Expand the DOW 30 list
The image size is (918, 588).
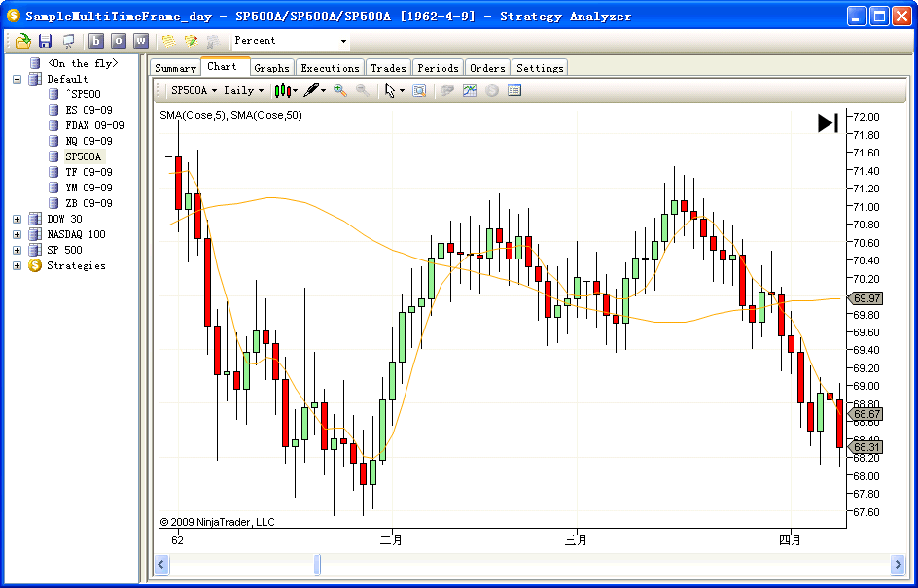click(x=17, y=219)
